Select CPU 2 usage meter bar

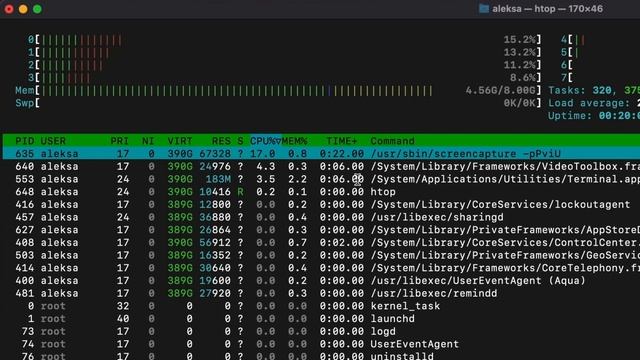coord(285,65)
